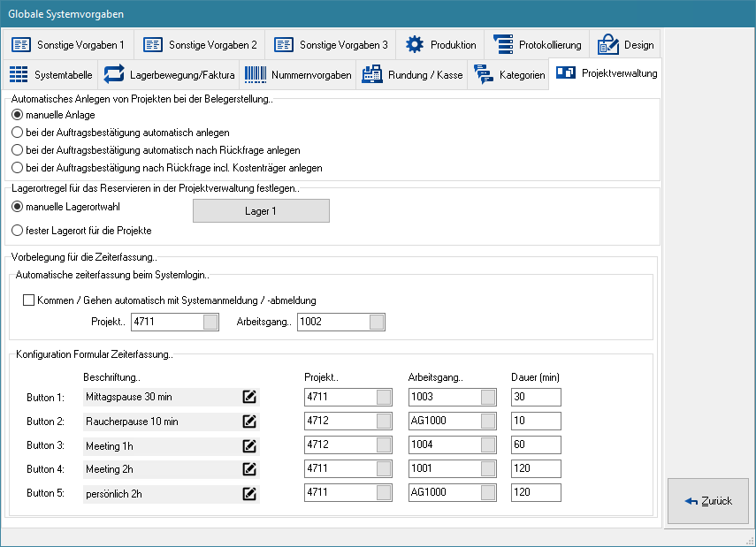The image size is (756, 547).
Task: Click the barcode icon on Nummernvorgaben tab
Action: [256, 74]
